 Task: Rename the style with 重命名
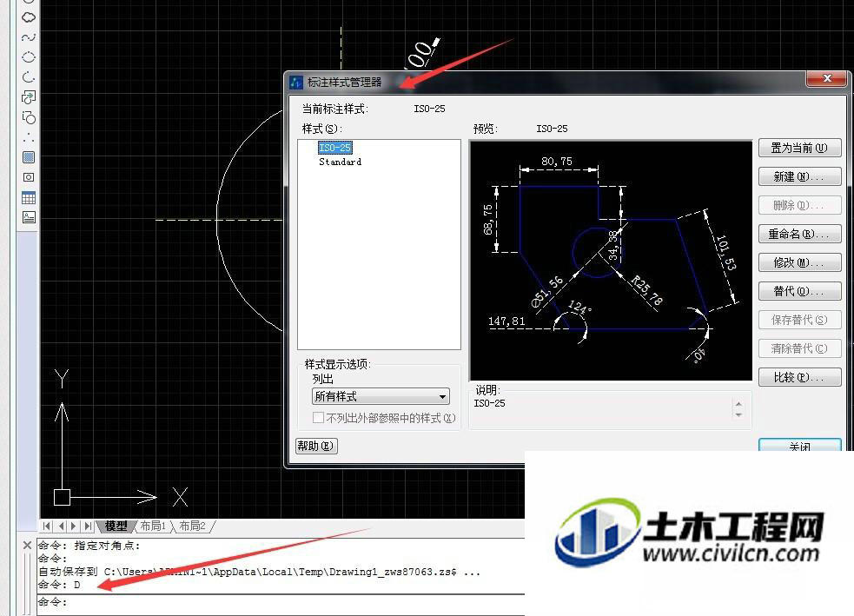click(x=799, y=235)
